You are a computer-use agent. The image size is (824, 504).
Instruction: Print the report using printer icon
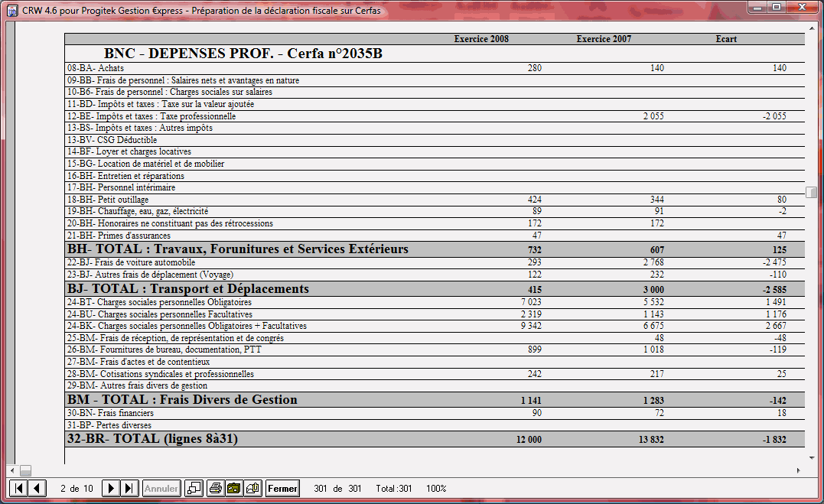tap(216, 488)
